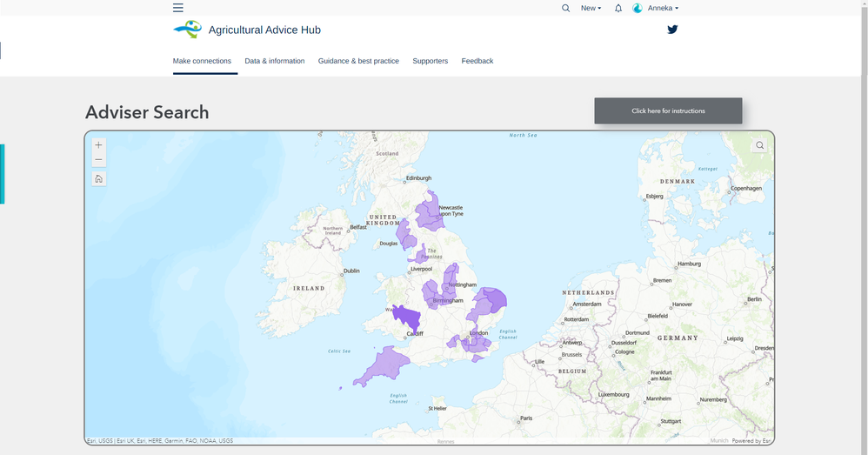Click the Twitter bird icon
This screenshot has height=455, width=868.
click(x=672, y=30)
